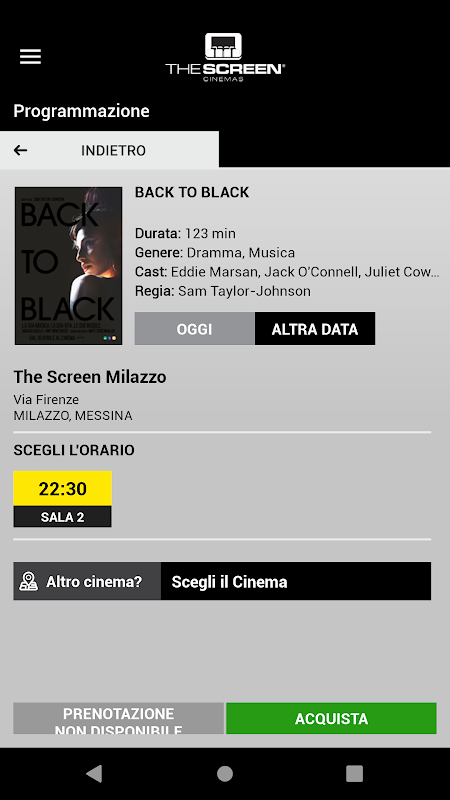Tap PRENOTAZIONE NON DISPONIBILE button
This screenshot has width=450, height=800.
pyautogui.click(x=118, y=718)
